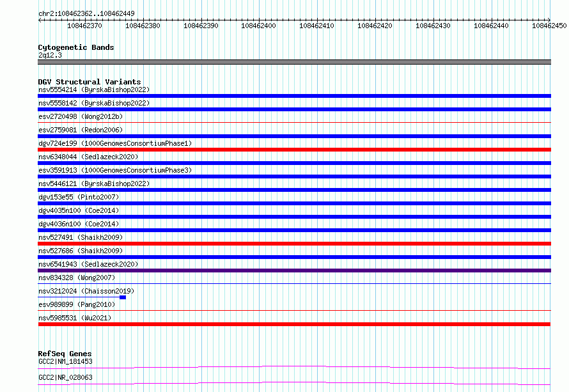Viewport: 569px width, 392px height.
Task: Open variant nsv6541943 (Sedlazeck2020)
Action: click(88, 264)
